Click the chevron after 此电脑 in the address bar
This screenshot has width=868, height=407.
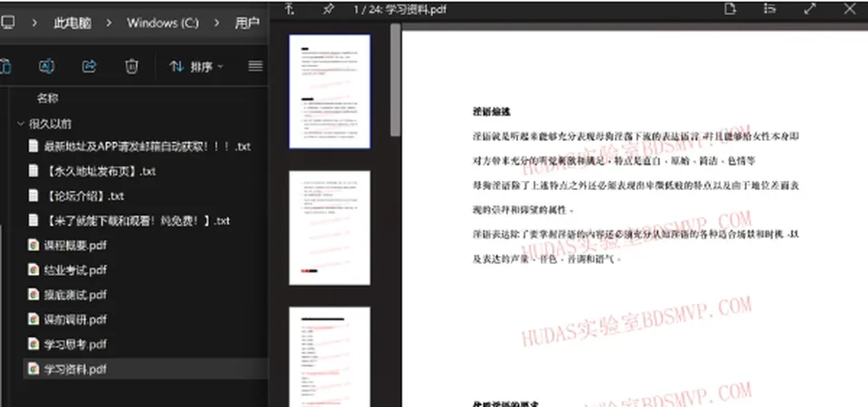(109, 23)
